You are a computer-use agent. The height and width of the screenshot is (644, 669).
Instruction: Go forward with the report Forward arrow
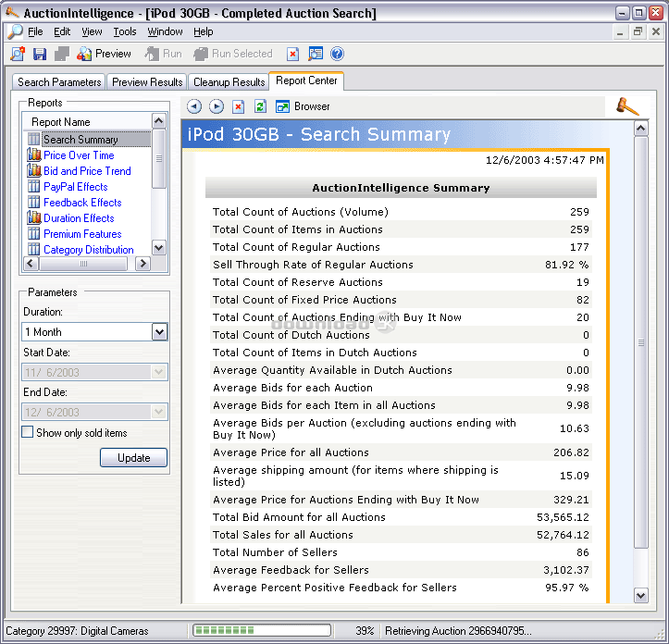pos(217,106)
